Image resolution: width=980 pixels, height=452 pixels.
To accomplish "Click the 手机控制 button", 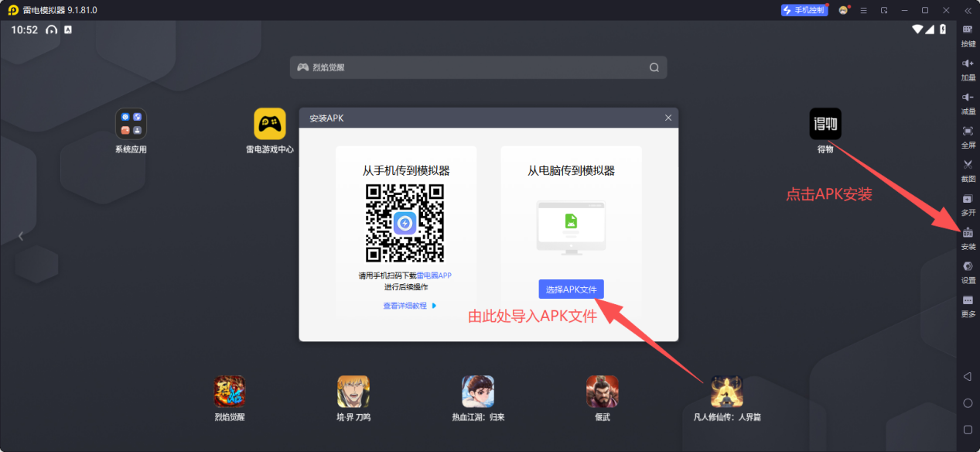I will 804,10.
